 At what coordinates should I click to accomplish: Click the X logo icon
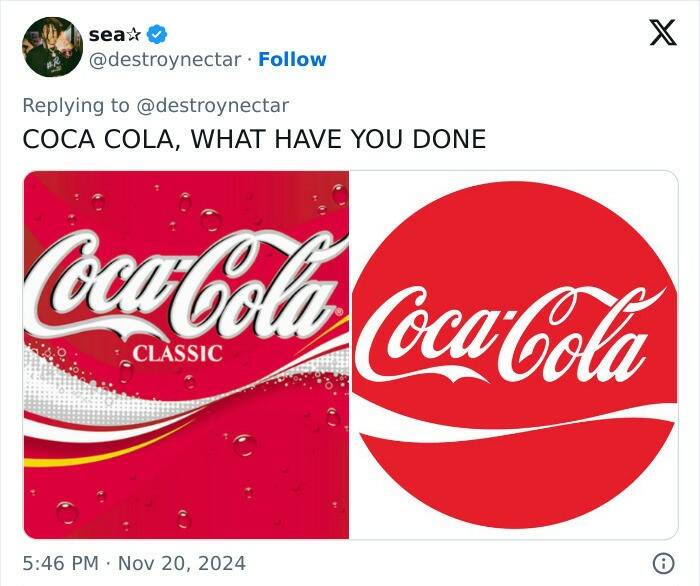click(x=656, y=33)
